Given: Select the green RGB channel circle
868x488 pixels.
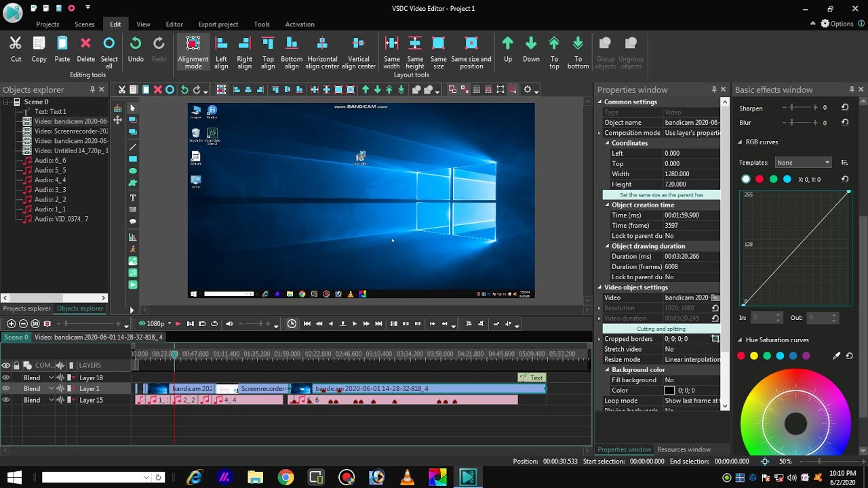Looking at the screenshot, I should point(773,179).
